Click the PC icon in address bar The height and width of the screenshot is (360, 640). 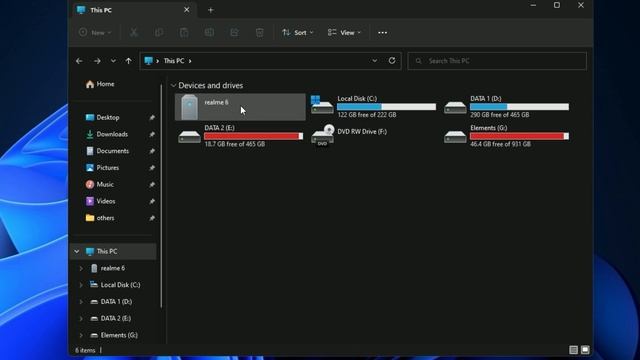click(x=149, y=61)
